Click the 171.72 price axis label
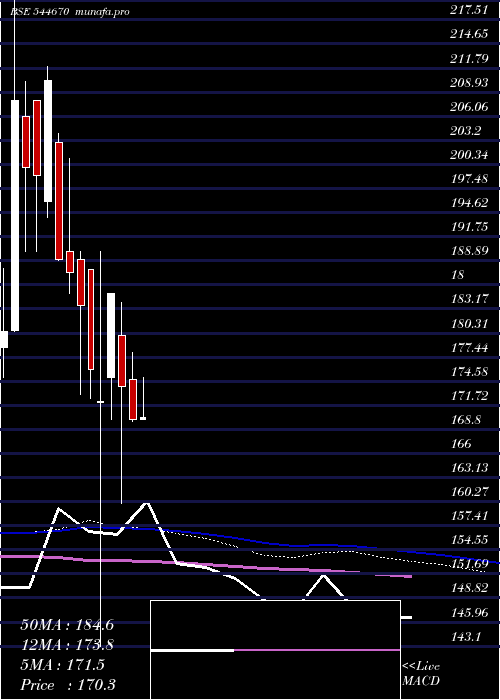Image resolution: width=500 pixels, height=700 pixels. pyautogui.click(x=469, y=396)
